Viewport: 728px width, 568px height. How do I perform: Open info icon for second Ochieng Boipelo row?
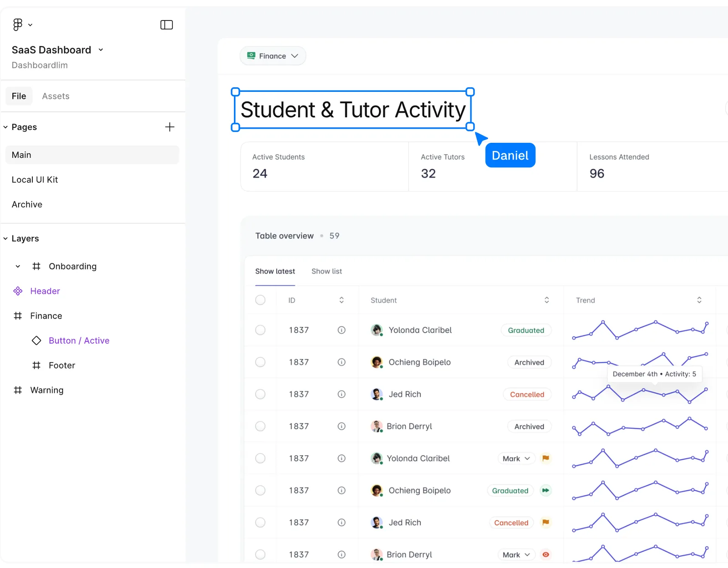tap(341, 490)
